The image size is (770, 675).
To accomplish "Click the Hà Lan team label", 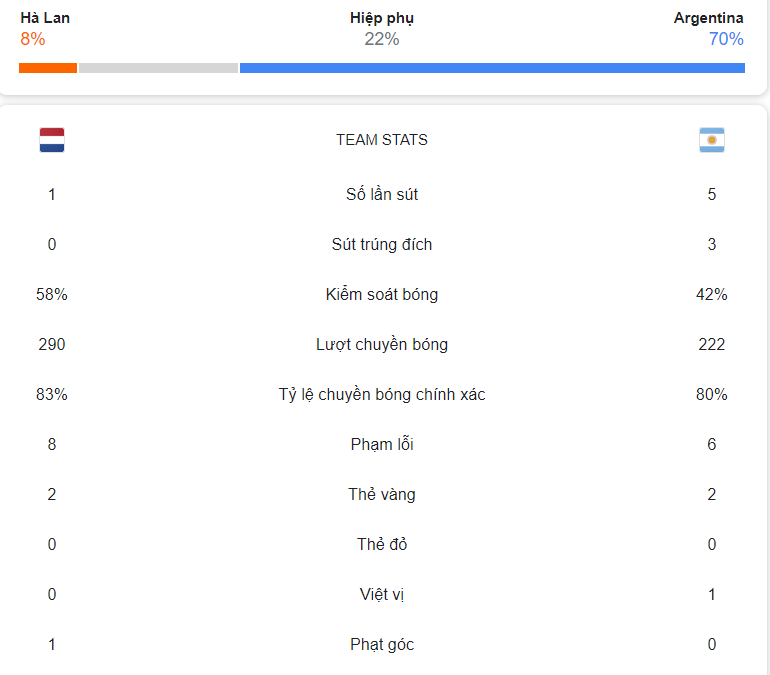I will click(45, 18).
